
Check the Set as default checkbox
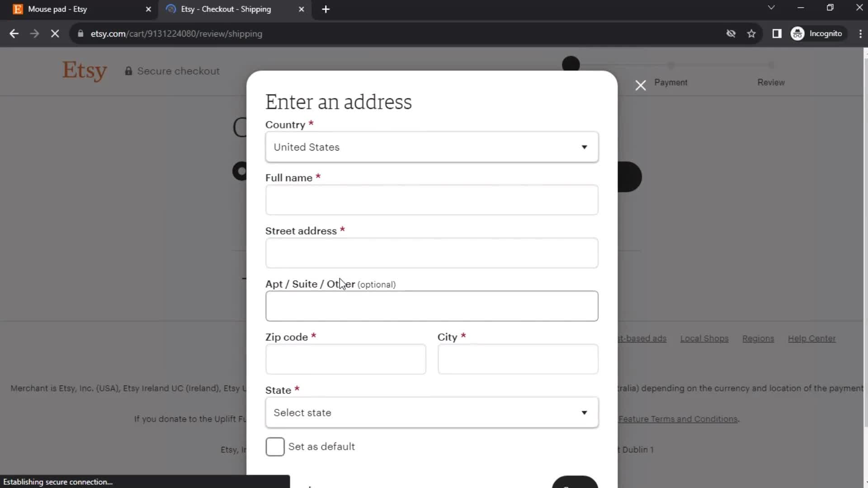click(x=275, y=446)
